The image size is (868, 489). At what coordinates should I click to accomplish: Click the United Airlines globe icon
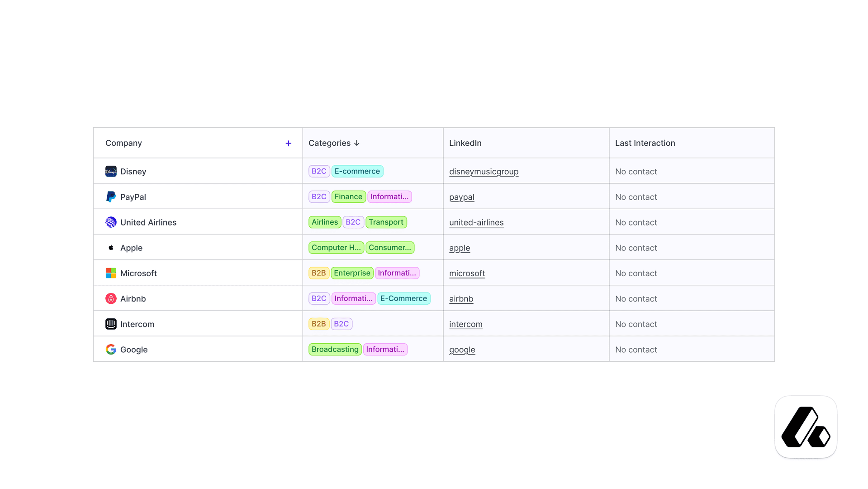[x=111, y=222]
